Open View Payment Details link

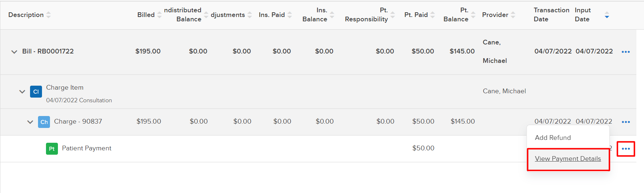568,159
